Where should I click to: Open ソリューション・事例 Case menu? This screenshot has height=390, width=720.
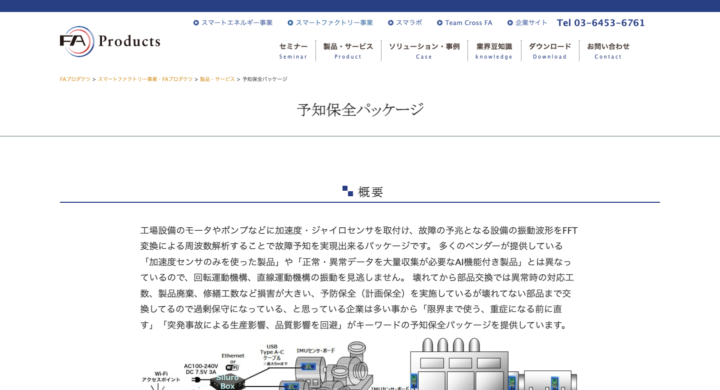point(424,51)
